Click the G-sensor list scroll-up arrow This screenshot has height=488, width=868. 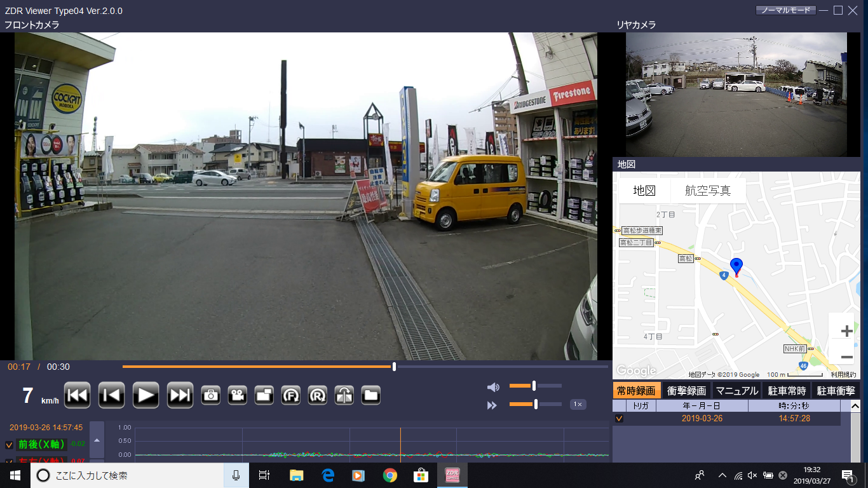(x=97, y=440)
